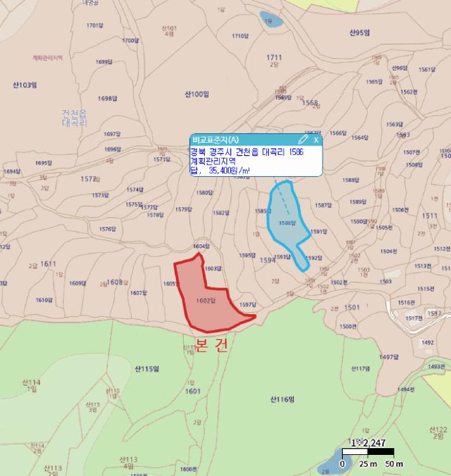451x476 pixels.
Task: Click parcel 1566답
Action: [338, 133]
